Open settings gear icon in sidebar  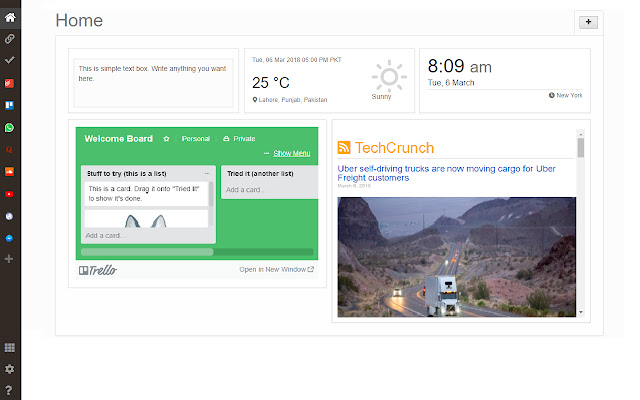(9, 369)
